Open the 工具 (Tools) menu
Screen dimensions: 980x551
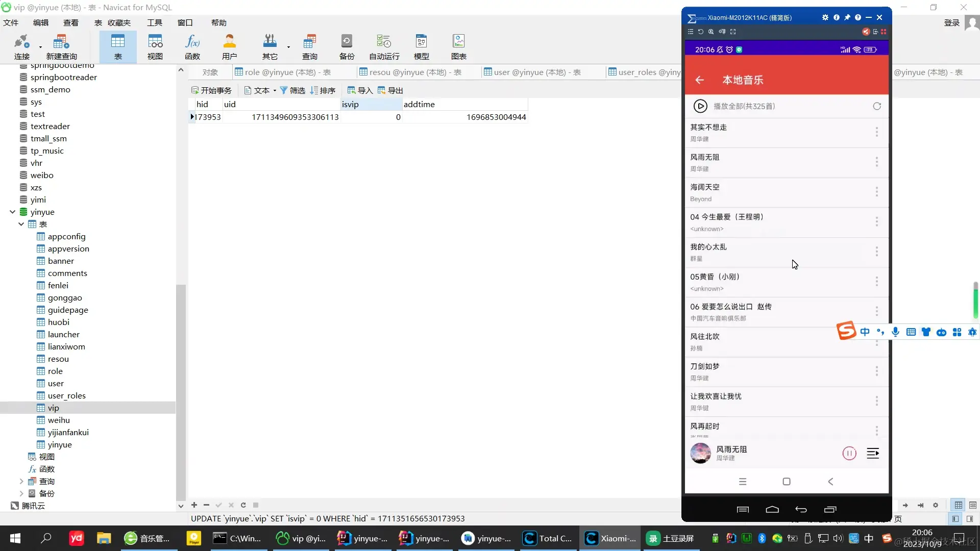[x=154, y=22]
